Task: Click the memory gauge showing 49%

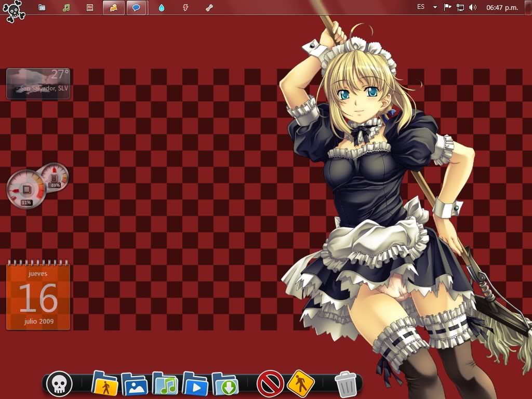Action: coord(55,178)
